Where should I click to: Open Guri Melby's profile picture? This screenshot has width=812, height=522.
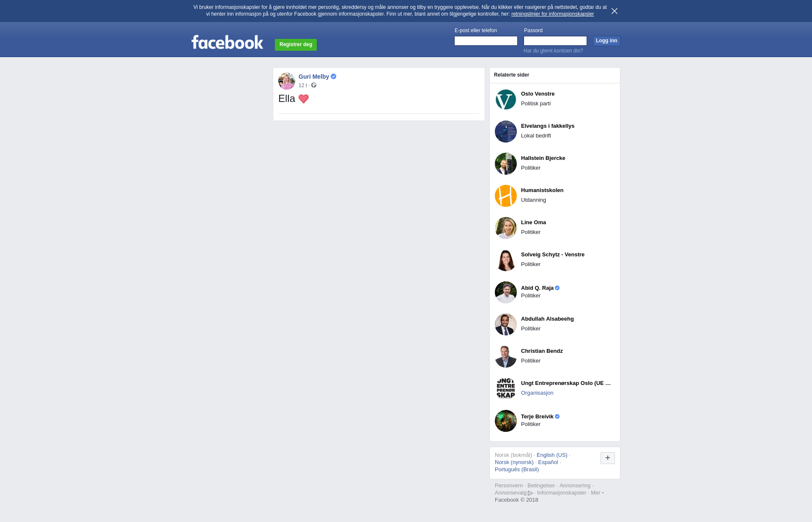[286, 81]
